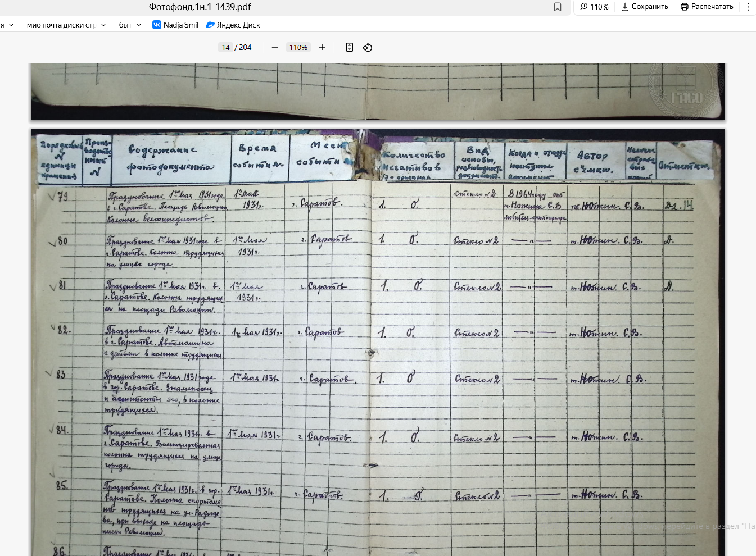Click the 110% zoom level box in toolbar

(298, 47)
